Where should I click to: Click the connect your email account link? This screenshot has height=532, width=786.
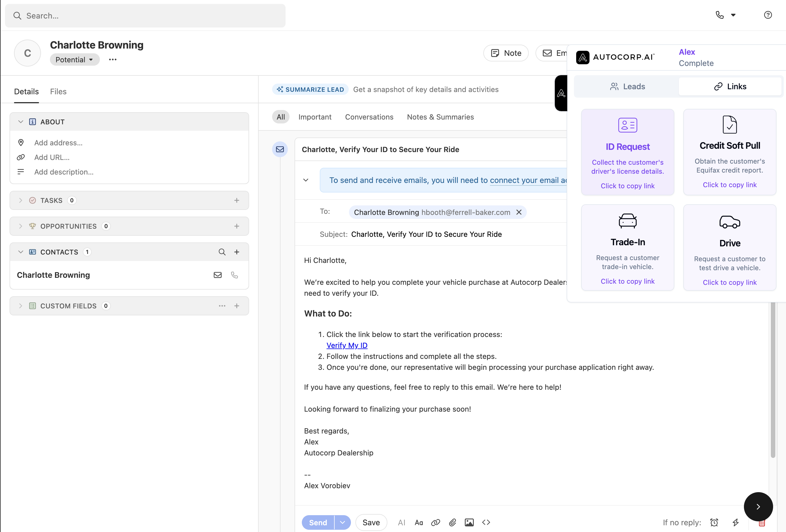[x=528, y=180]
